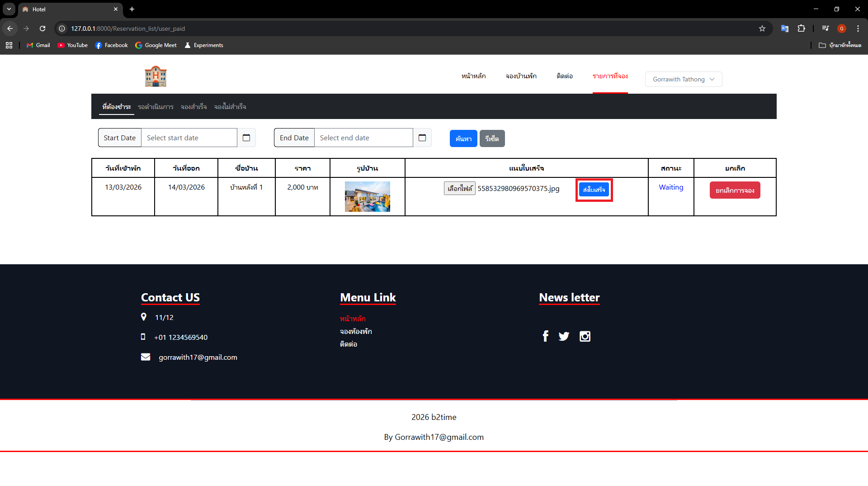Click the red ยกเลิกการจอง cancel button

click(735, 191)
